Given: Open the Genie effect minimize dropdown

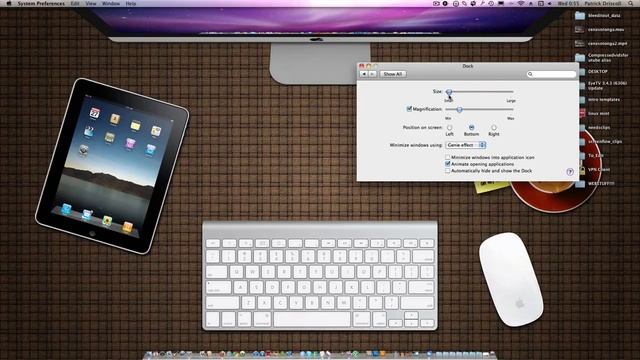Looking at the screenshot, I should point(465,145).
